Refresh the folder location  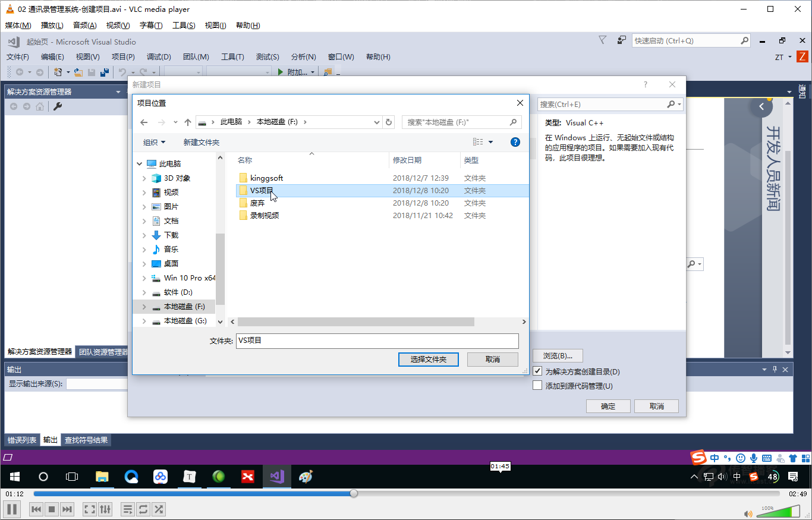point(389,122)
